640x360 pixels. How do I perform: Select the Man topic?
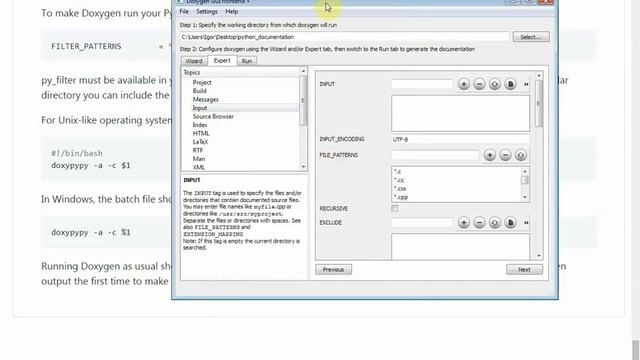[199, 159]
